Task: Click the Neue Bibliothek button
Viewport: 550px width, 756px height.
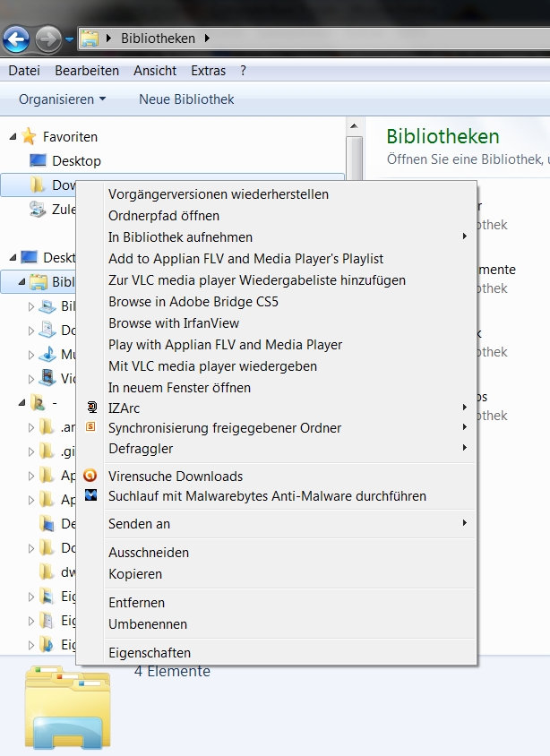Action: [x=186, y=99]
